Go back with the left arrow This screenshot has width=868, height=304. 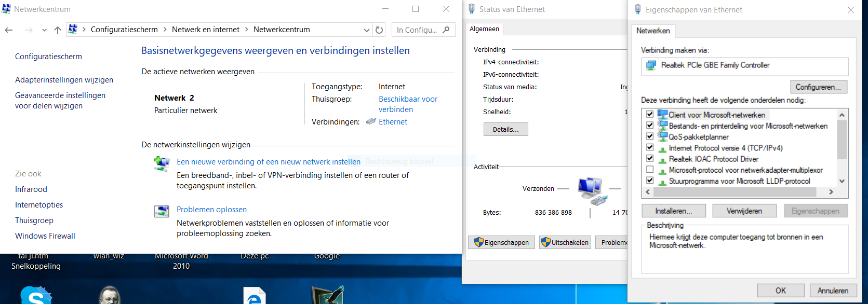(9, 30)
